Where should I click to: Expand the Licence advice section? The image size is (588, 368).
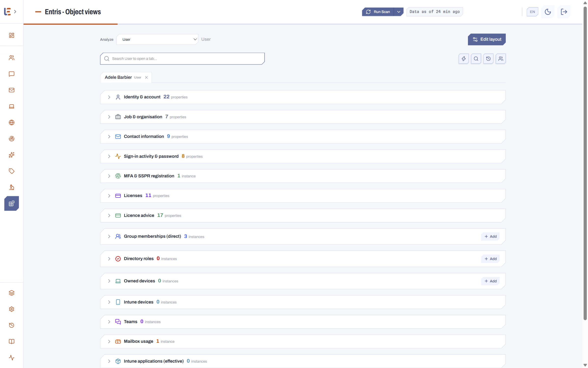[303, 215]
